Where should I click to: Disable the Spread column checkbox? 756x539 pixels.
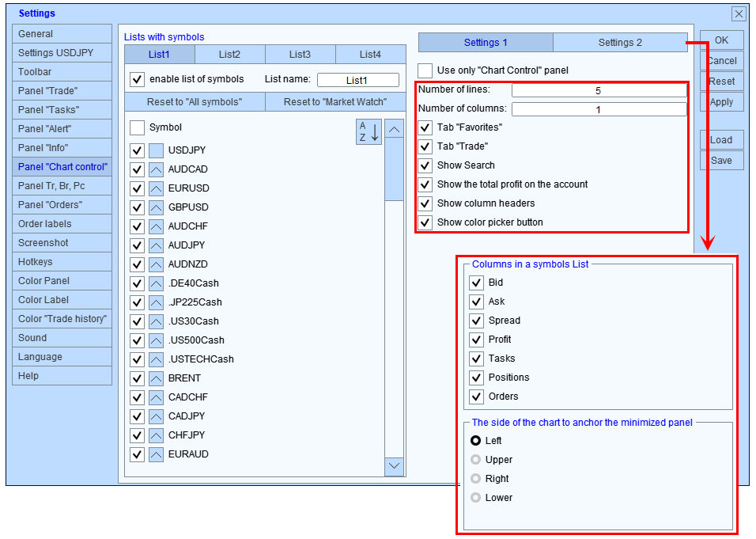pos(476,321)
